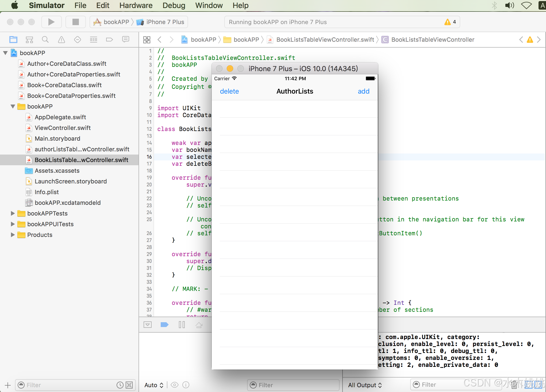The image size is (546, 392).
Task: Collapse the bookAPP group folder
Action: click(x=13, y=106)
